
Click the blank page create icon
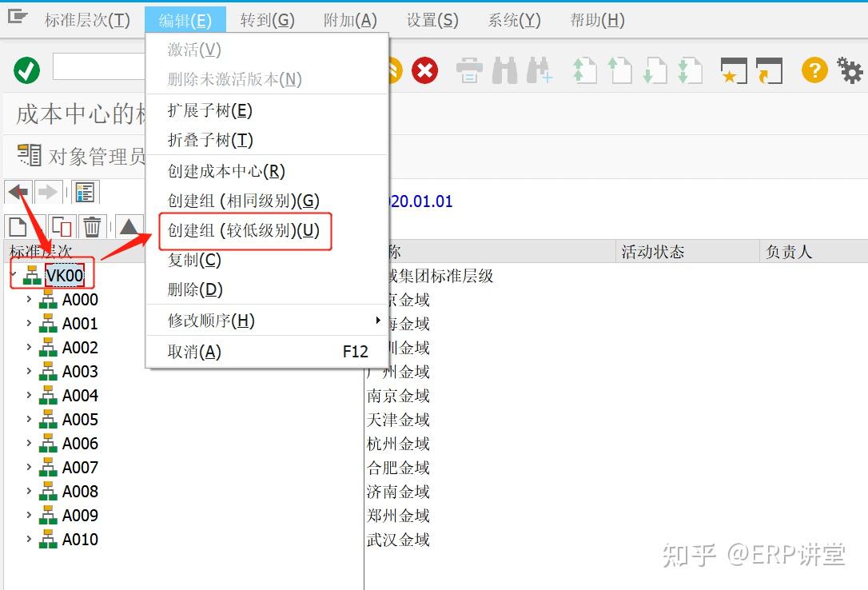18,225
